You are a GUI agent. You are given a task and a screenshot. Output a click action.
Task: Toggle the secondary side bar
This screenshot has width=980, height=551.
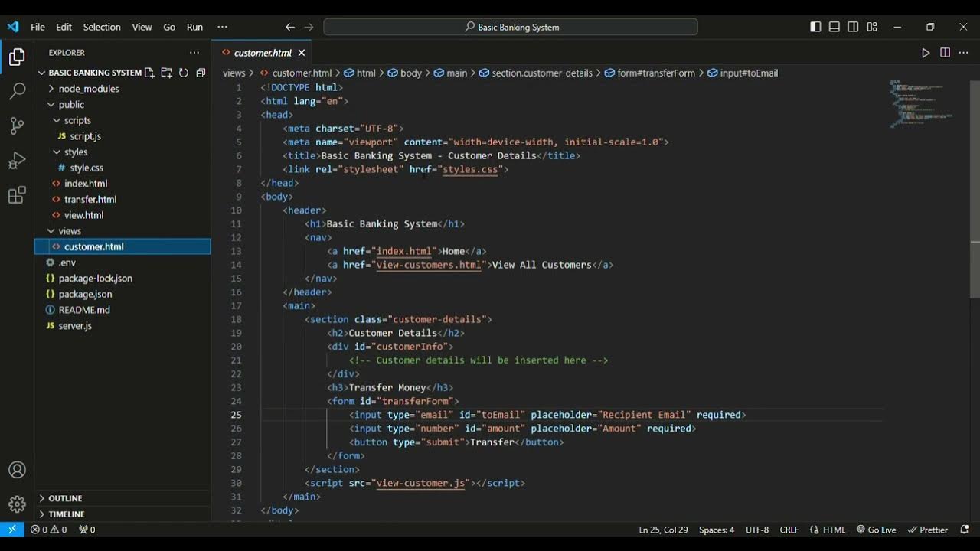(x=853, y=27)
